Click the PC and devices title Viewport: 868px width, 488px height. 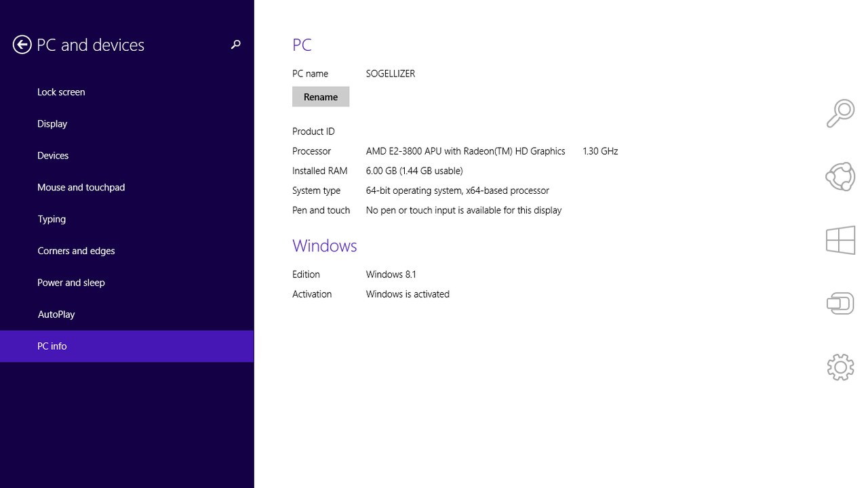tap(90, 45)
